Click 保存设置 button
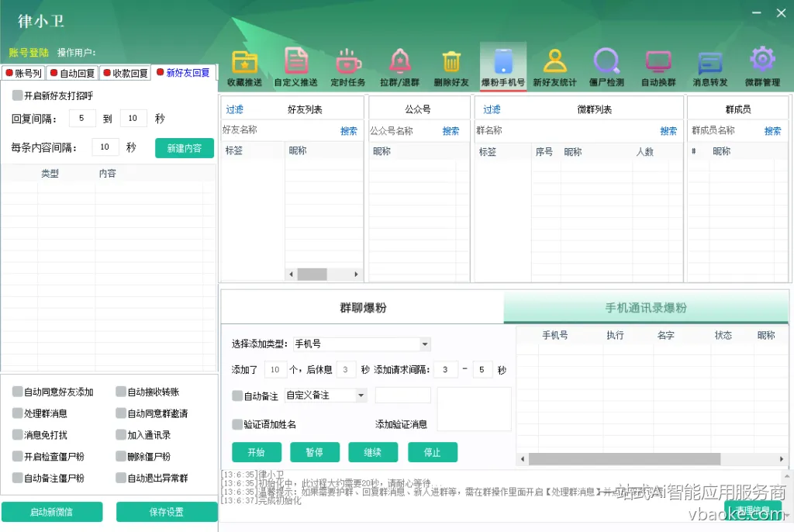This screenshot has width=794, height=532. pos(167,512)
